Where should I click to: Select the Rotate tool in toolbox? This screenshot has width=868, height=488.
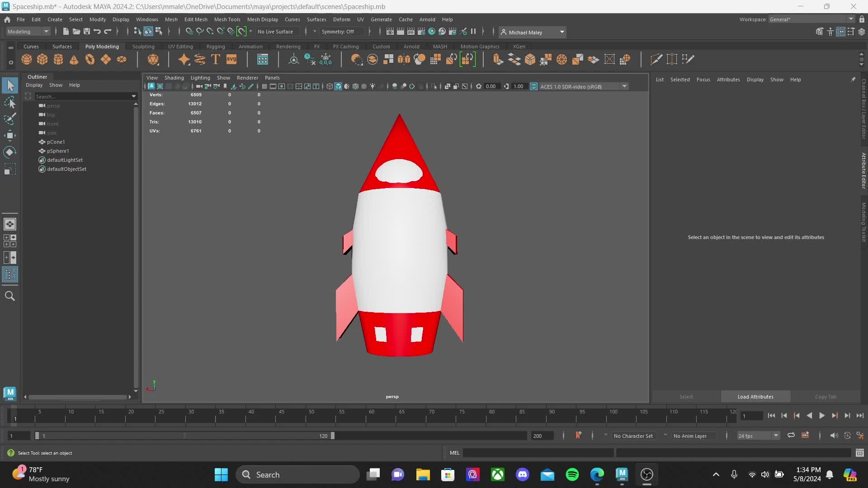pos(10,152)
